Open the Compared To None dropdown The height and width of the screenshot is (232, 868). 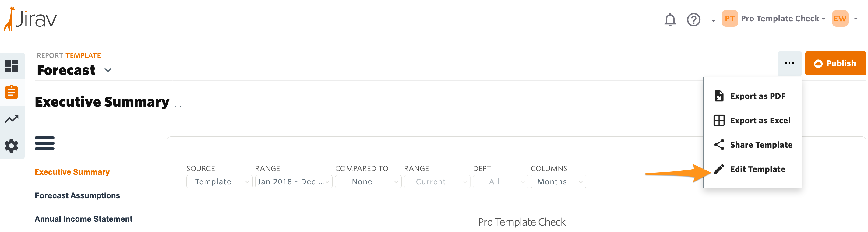(368, 182)
